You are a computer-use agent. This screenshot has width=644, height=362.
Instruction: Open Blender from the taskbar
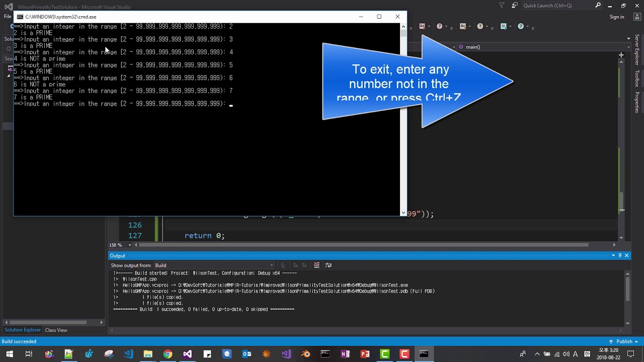pyautogui.click(x=306, y=354)
